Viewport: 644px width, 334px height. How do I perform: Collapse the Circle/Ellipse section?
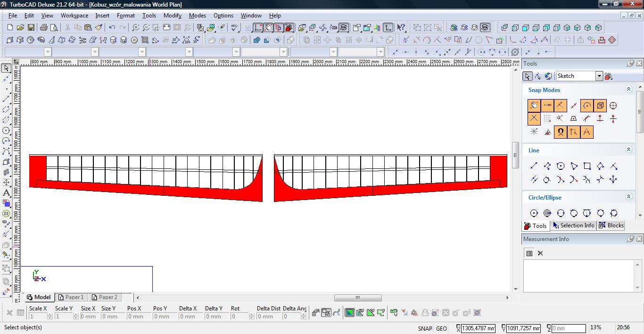click(x=628, y=197)
